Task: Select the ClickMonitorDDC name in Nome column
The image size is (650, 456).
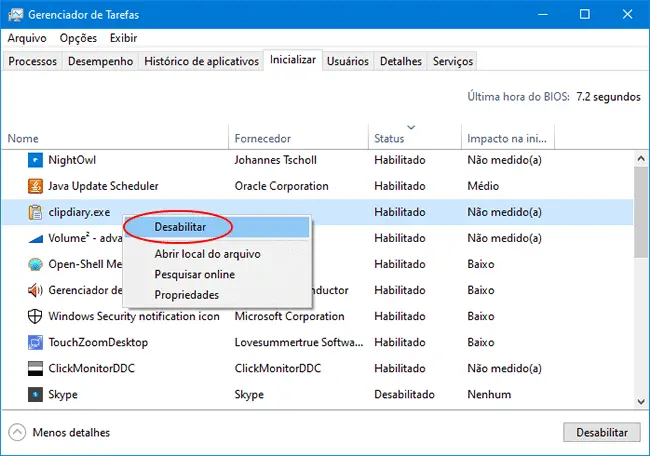Action: point(91,369)
